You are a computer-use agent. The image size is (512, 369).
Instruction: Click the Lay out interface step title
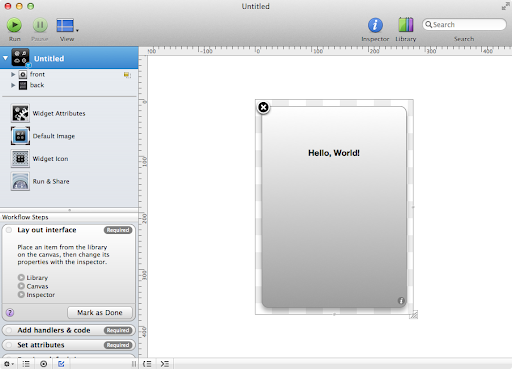click(47, 230)
